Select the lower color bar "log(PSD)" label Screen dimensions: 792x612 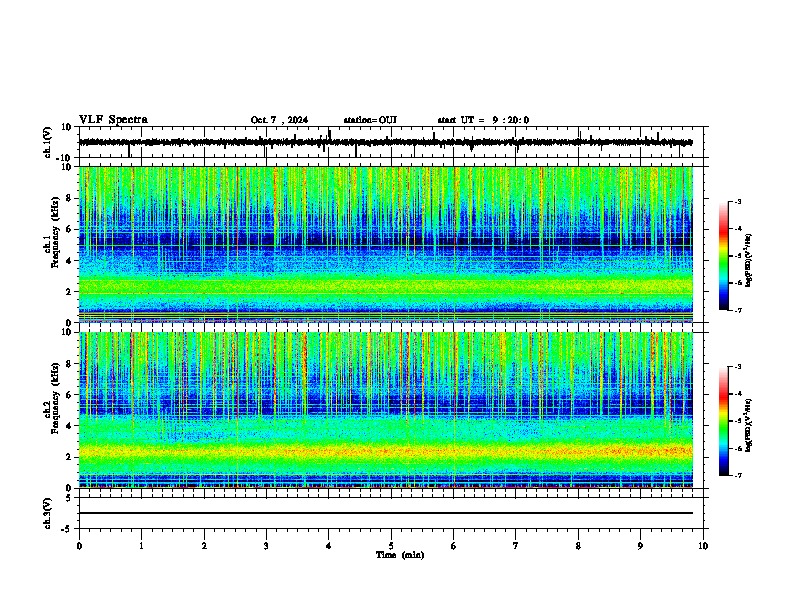click(x=749, y=425)
